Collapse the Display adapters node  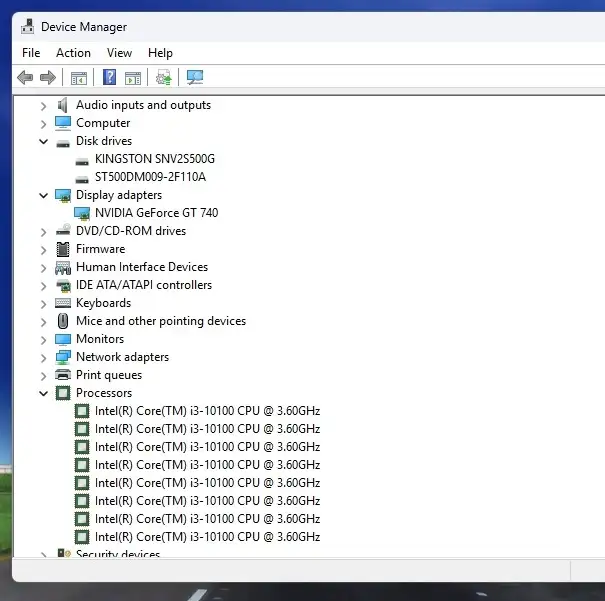(x=44, y=196)
